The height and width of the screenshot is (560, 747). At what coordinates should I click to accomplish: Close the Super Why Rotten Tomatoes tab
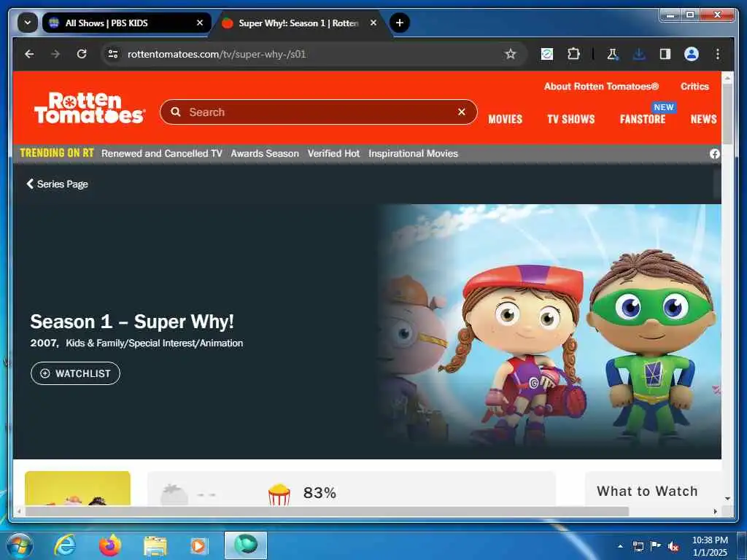pyautogui.click(x=373, y=23)
